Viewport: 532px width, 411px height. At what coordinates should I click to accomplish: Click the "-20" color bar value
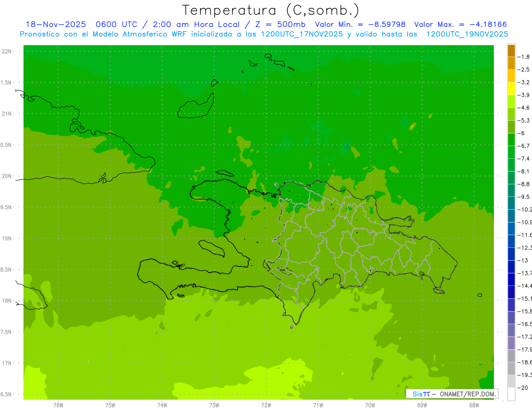(x=523, y=388)
